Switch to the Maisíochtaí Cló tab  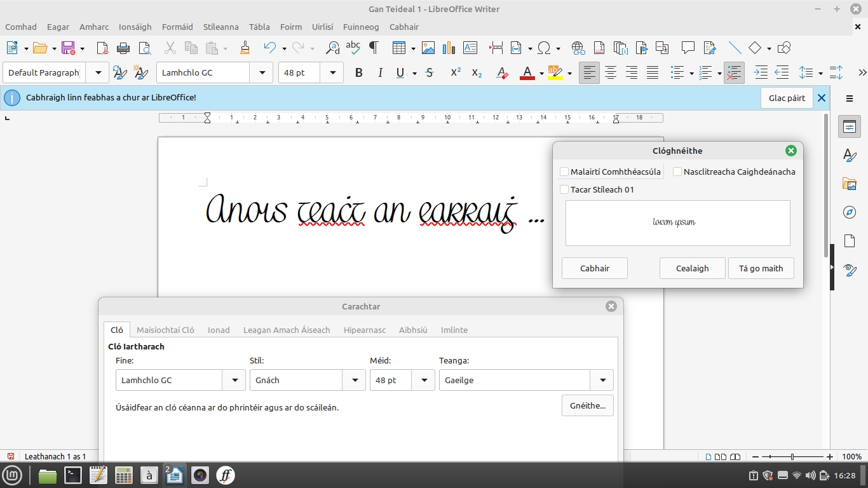[165, 330]
